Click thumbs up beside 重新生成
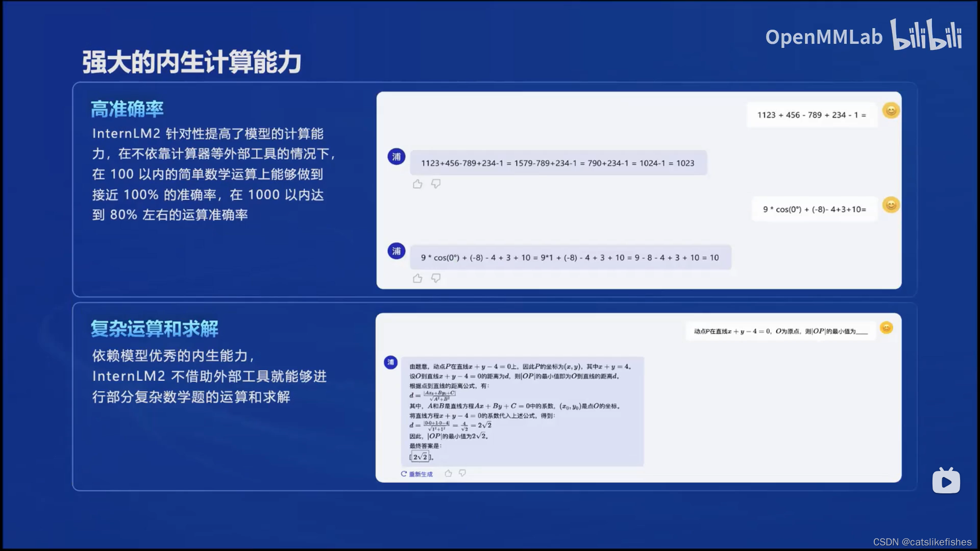980x551 pixels. (x=448, y=473)
